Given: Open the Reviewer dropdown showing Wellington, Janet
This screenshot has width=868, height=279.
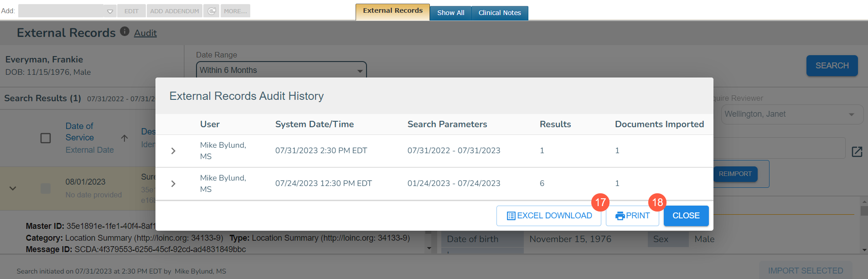Looking at the screenshot, I should pyautogui.click(x=791, y=114).
